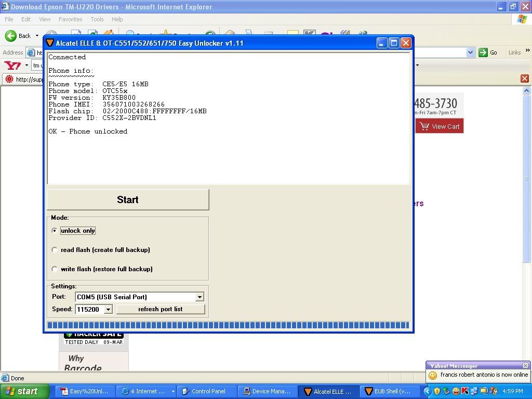Switch to the Device Manager taskbar item
Image resolution: width=532 pixels, height=399 pixels.
click(268, 391)
